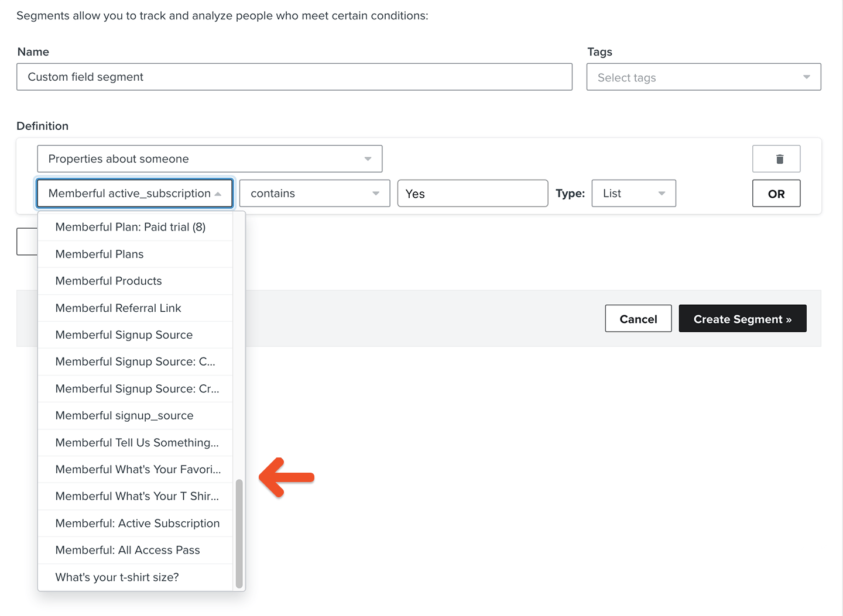This screenshot has height=616, width=843.
Task: Open the Type List dropdown
Action: (x=633, y=193)
